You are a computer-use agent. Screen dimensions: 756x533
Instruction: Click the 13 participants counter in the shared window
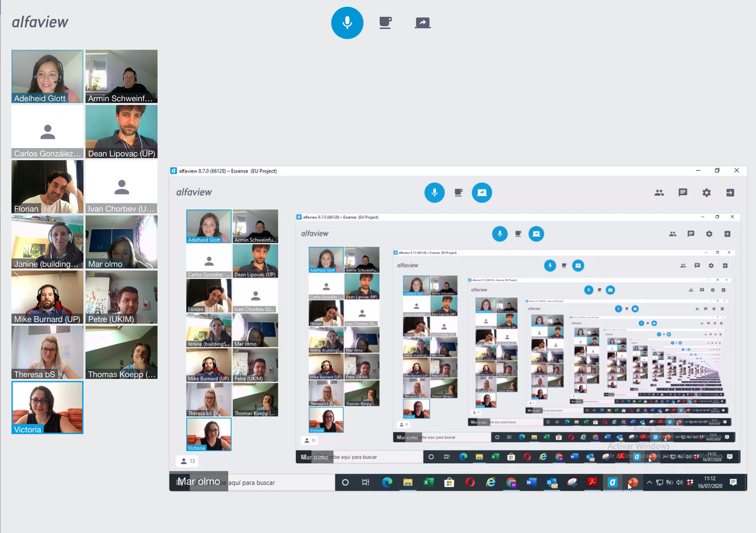pos(188,461)
